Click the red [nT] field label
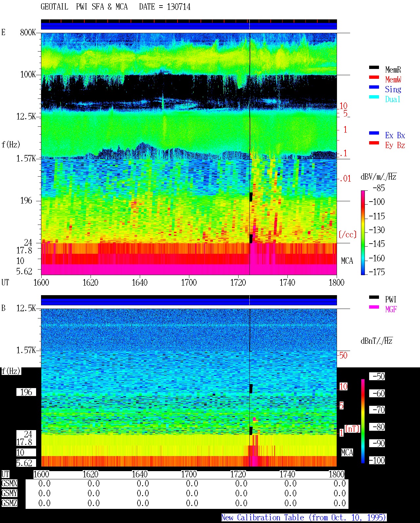Screen dimensions: 420x523 click(352, 428)
